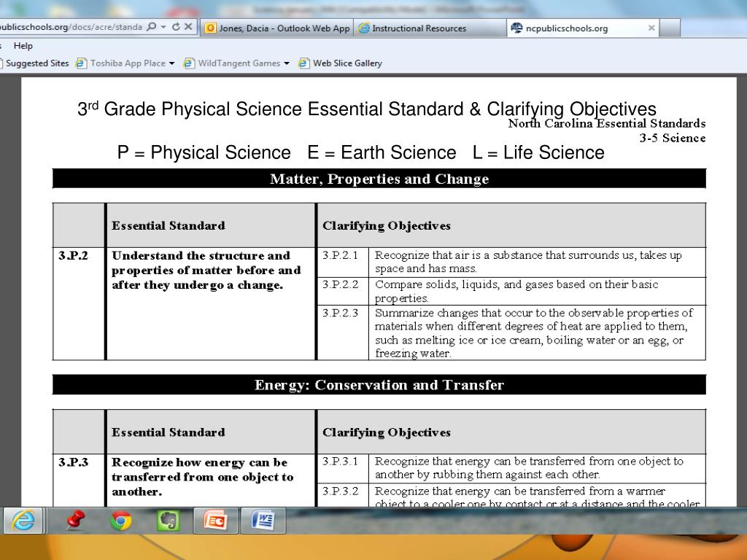The image size is (747, 560).
Task: Click objective code 3.P.3.2
Action: click(x=340, y=491)
